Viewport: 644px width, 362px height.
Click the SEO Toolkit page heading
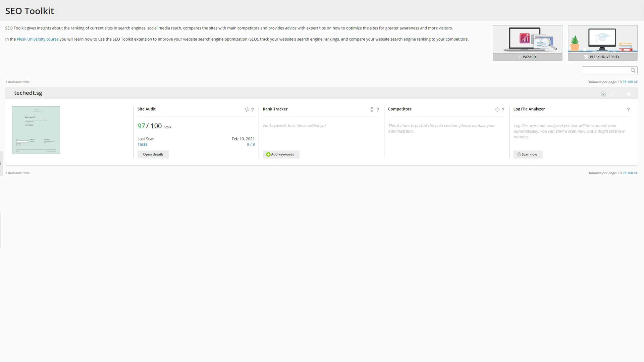30,11
